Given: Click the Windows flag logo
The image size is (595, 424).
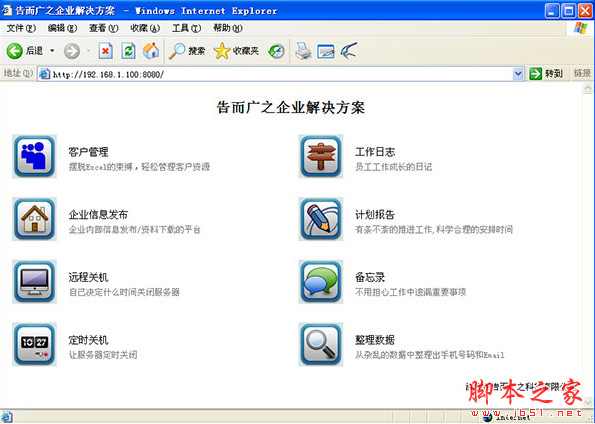Looking at the screenshot, I should pos(581,28).
